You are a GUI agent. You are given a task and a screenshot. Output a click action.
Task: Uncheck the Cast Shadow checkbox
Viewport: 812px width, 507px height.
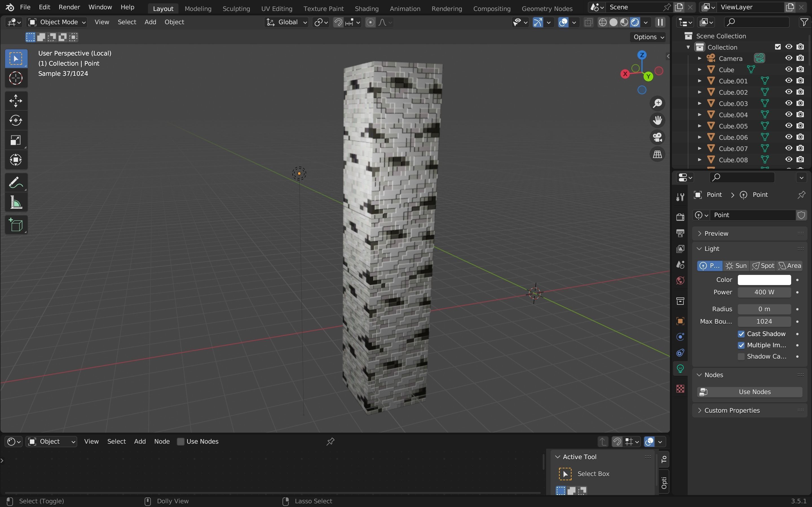(x=741, y=334)
